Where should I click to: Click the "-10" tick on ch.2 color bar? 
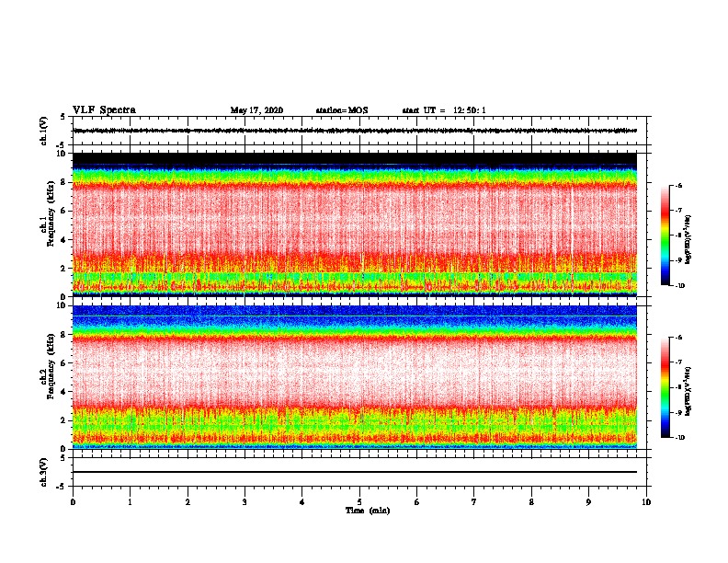[680, 438]
